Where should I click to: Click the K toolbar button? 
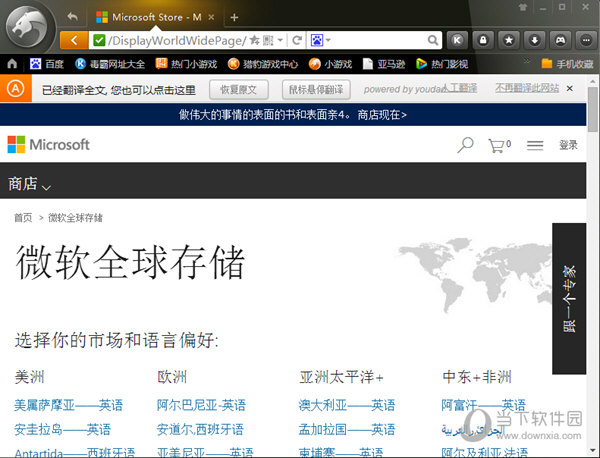(x=457, y=40)
